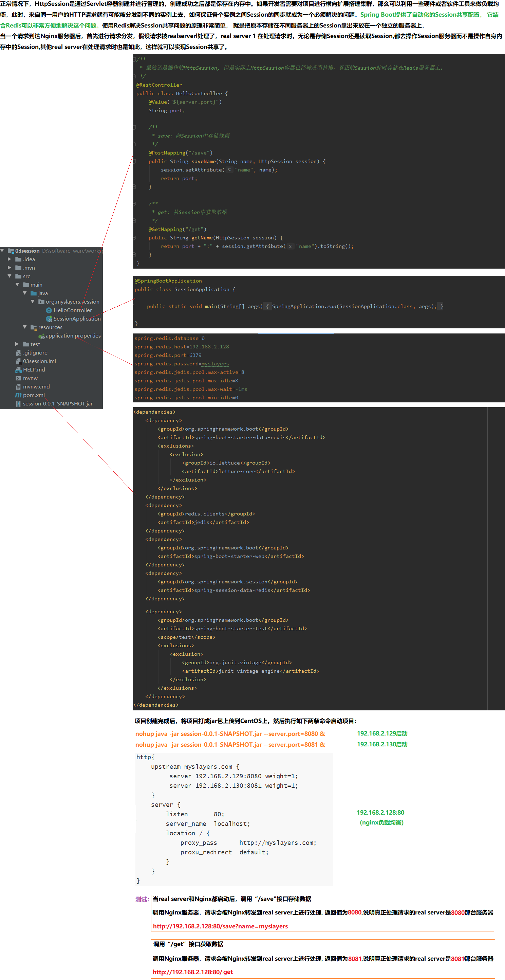Viewport: 505px width, 980px height.
Task: Click the Maven icon beside pom.xml
Action: click(18, 395)
